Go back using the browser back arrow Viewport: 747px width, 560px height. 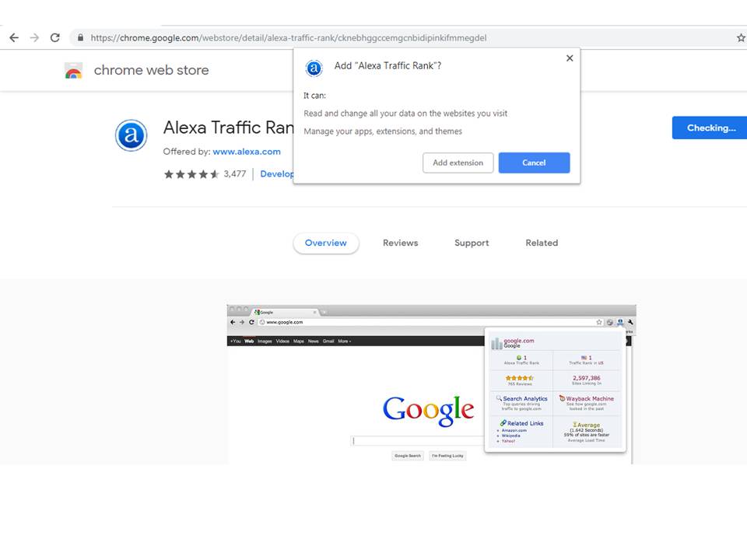[x=14, y=37]
